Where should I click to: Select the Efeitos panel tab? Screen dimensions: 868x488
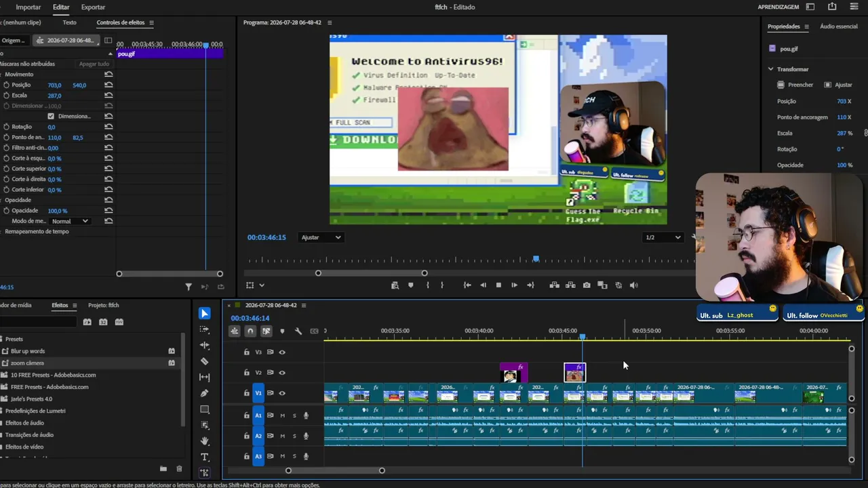click(x=60, y=305)
